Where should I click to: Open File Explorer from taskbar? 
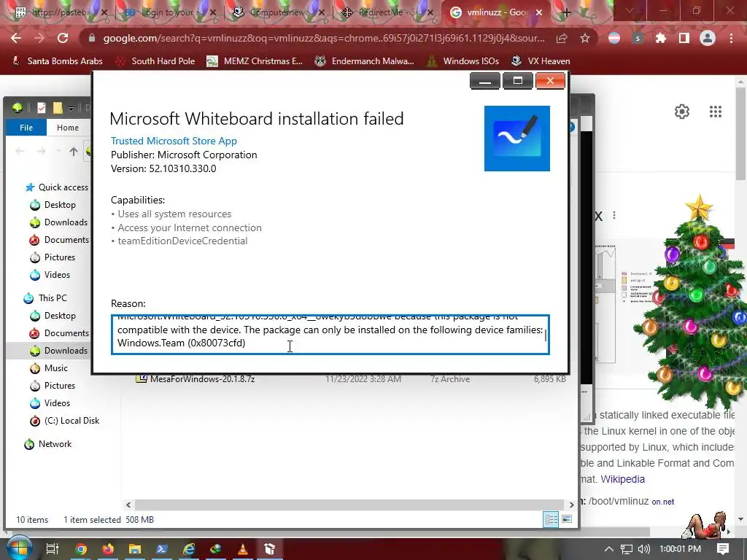[135, 548]
